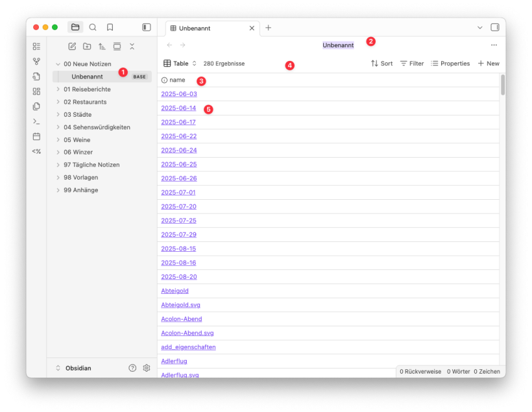Expand the 97 Tägliche Notizen folder

[x=58, y=165]
